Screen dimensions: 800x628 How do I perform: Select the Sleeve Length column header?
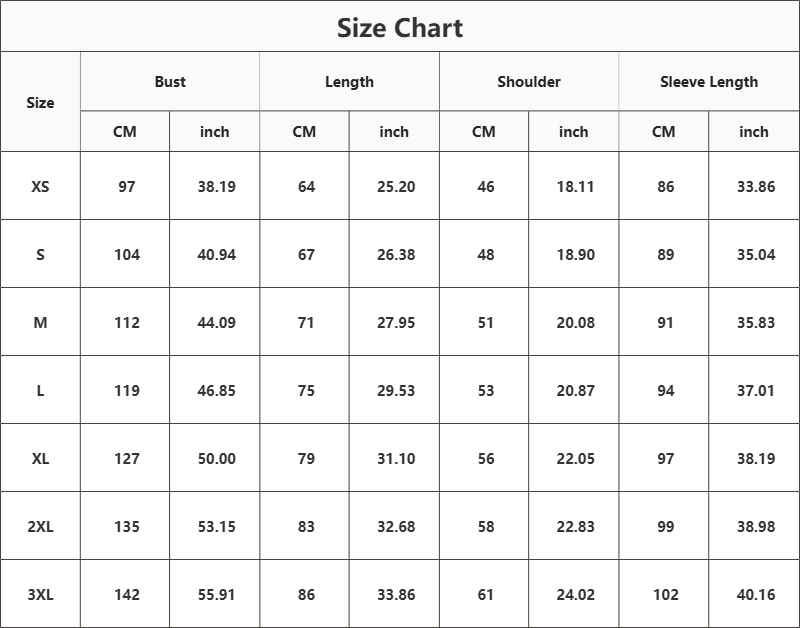pyautogui.click(x=709, y=82)
